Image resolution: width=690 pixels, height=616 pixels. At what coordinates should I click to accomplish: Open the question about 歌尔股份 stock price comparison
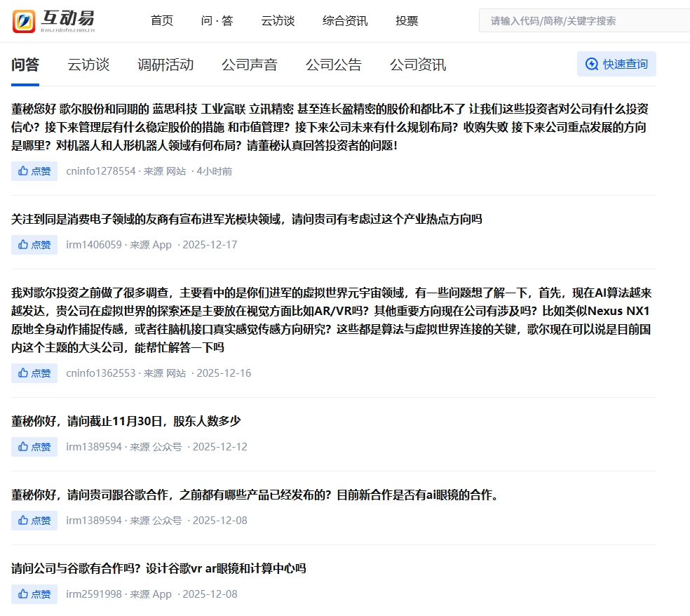(x=330, y=127)
